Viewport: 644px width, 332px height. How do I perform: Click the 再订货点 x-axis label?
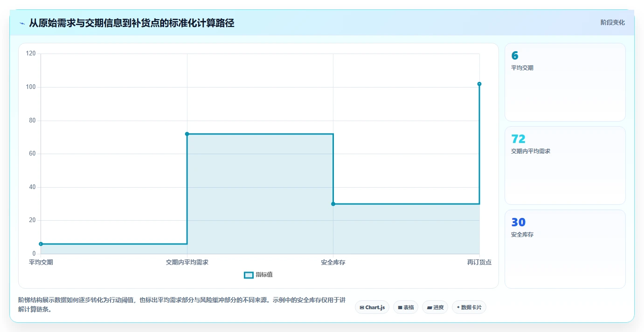click(x=479, y=262)
